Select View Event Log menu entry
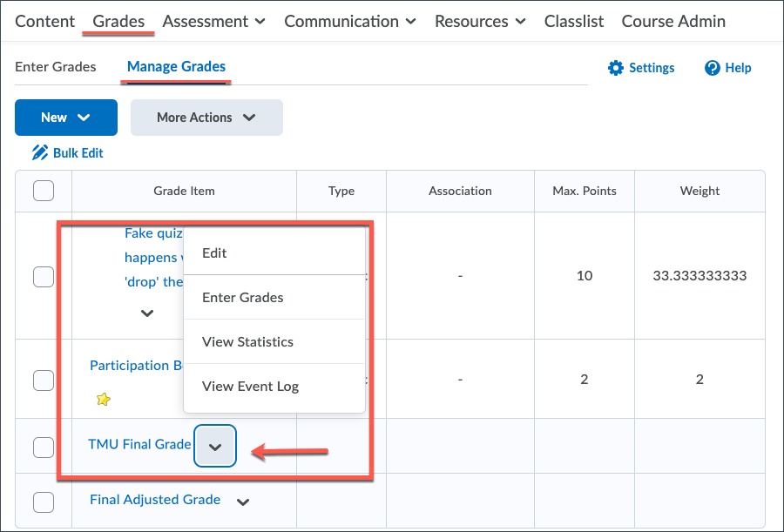Screen dimensions: 784x532 click(x=250, y=387)
